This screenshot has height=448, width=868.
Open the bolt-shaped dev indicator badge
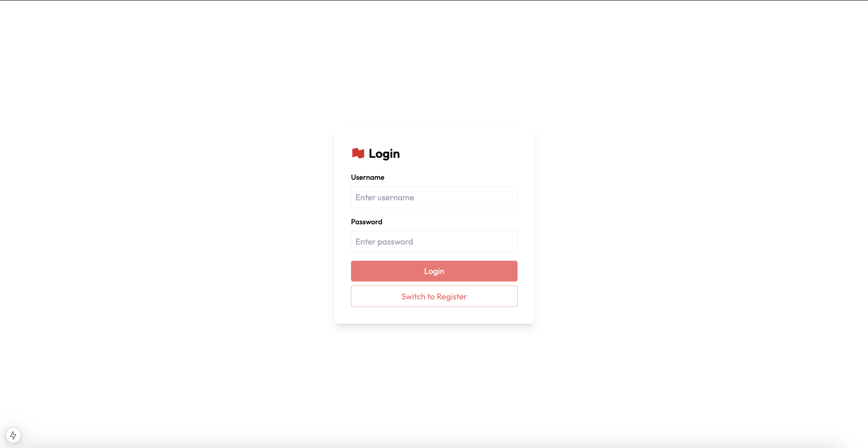point(13,435)
